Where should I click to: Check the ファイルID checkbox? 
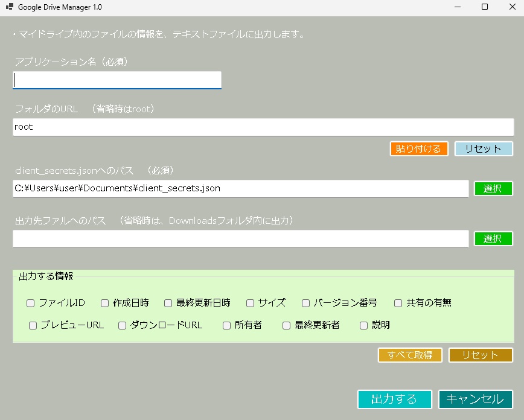30,304
